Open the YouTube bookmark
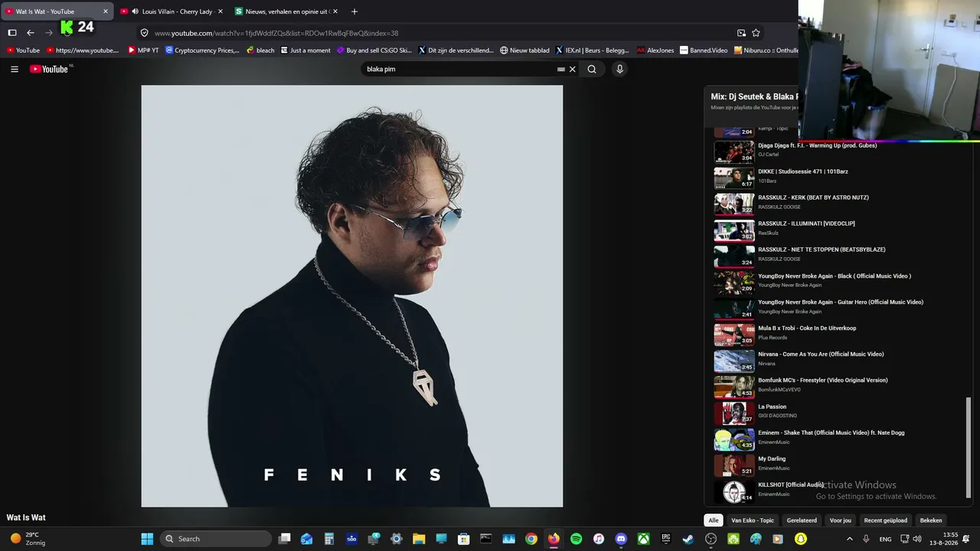This screenshot has width=980, height=551. [x=23, y=51]
